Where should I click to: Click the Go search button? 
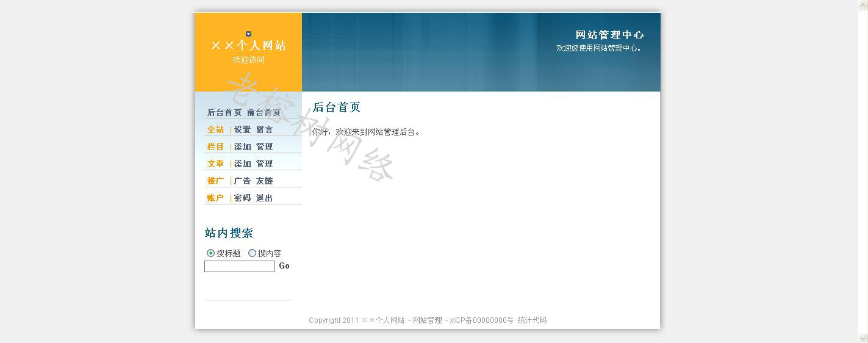point(284,266)
